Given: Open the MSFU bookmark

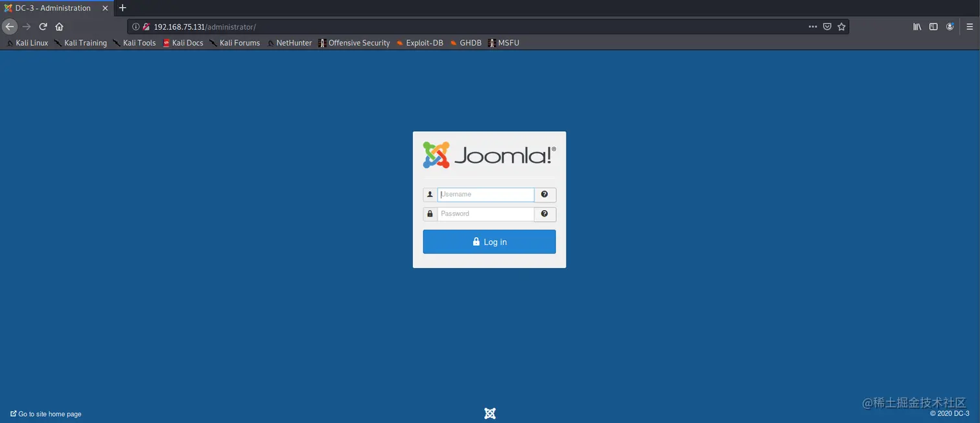Looking at the screenshot, I should coord(504,43).
